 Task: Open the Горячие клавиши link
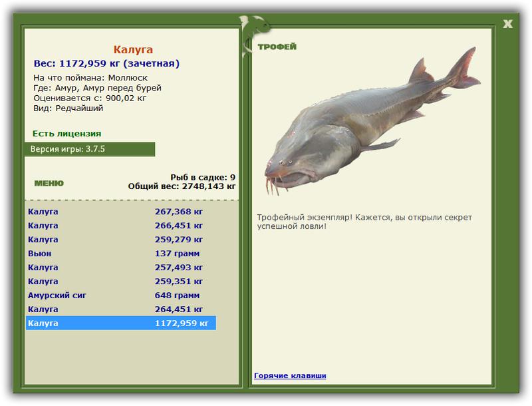coord(290,375)
